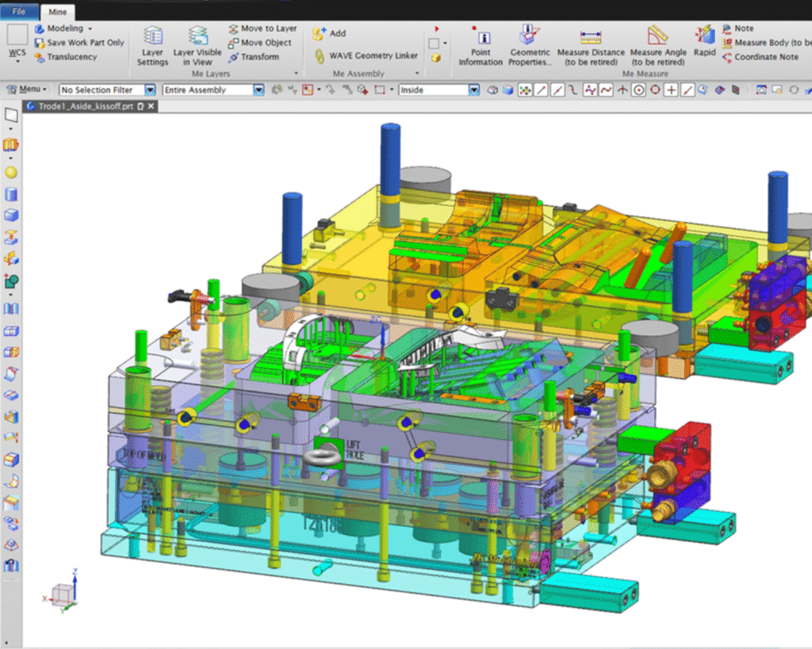Close the Trode1_Aside_kissoff.prt document tab
Image resolution: width=812 pixels, height=649 pixels.
(x=151, y=106)
